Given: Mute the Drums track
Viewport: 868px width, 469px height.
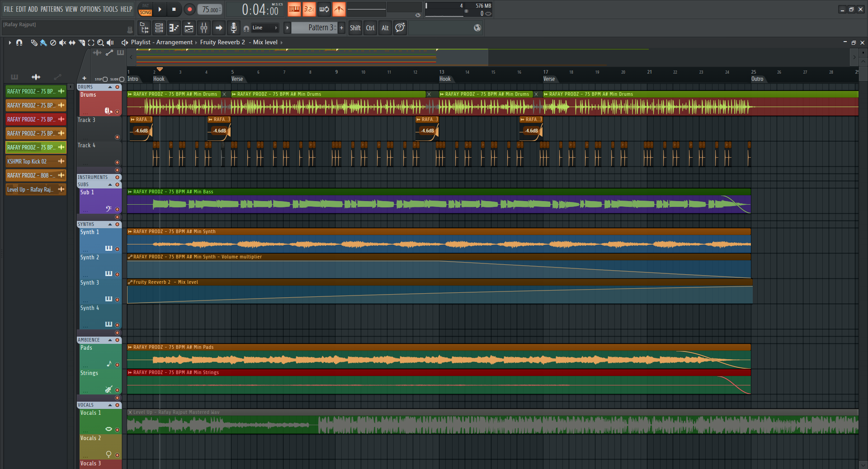Looking at the screenshot, I should point(118,112).
